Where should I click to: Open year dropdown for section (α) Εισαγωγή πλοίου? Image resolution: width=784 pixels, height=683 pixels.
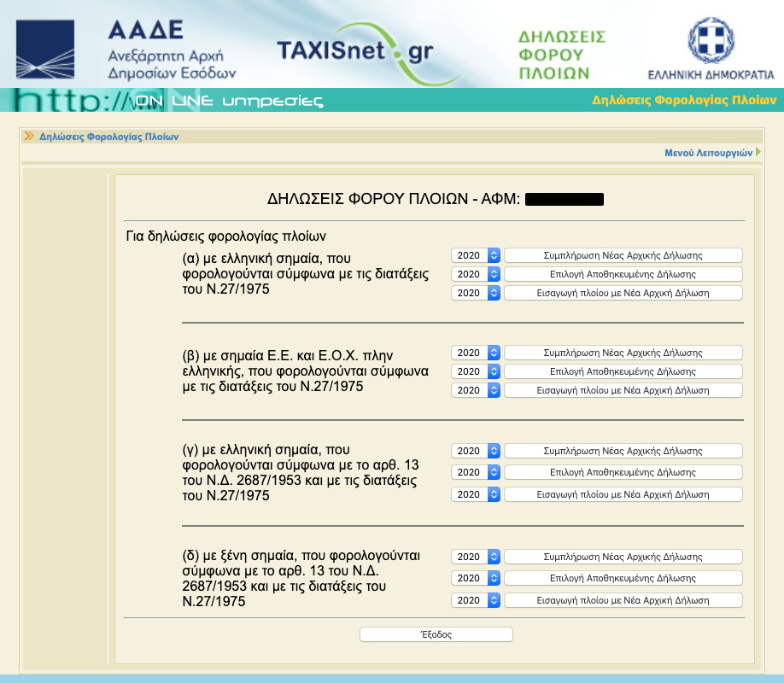tap(476, 293)
